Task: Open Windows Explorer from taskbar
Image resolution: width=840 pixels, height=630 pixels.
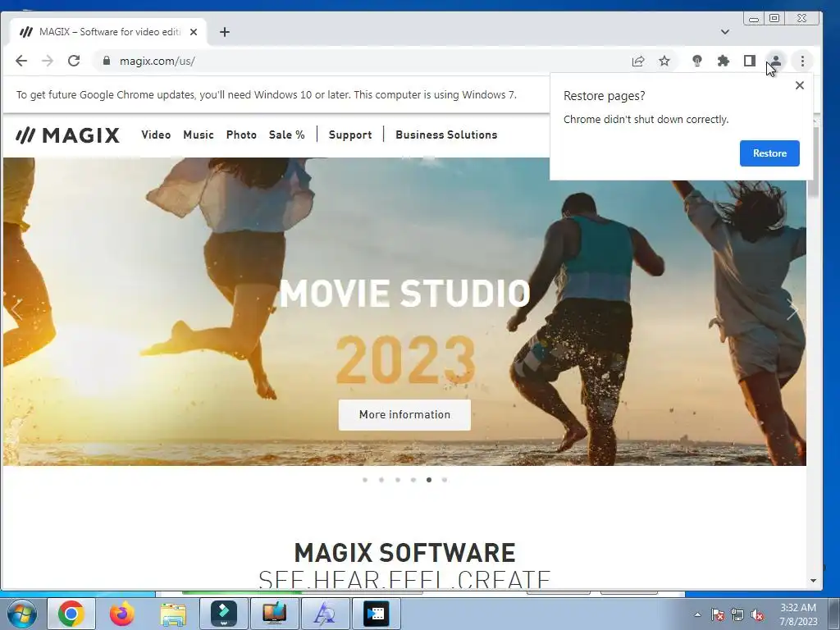Action: pyautogui.click(x=173, y=614)
